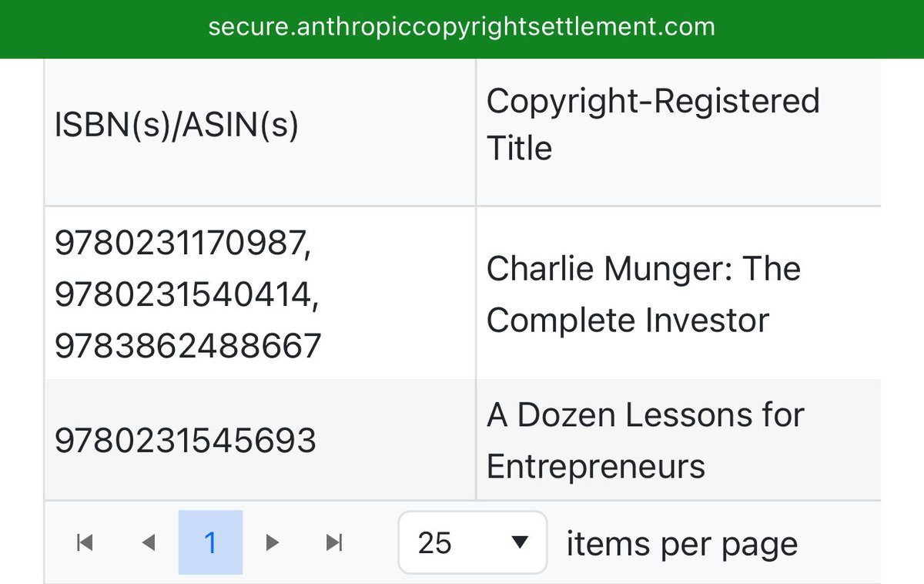Open the 25 items per page dropdown
Screen dimensions: 924x584
coord(473,542)
